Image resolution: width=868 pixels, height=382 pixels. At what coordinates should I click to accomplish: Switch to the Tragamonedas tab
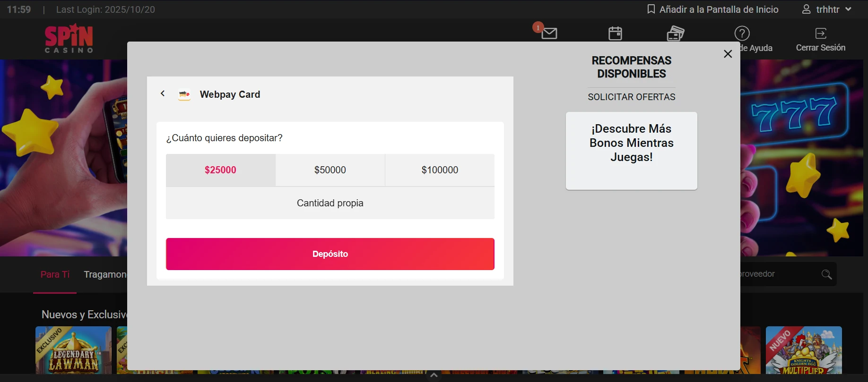(x=105, y=274)
